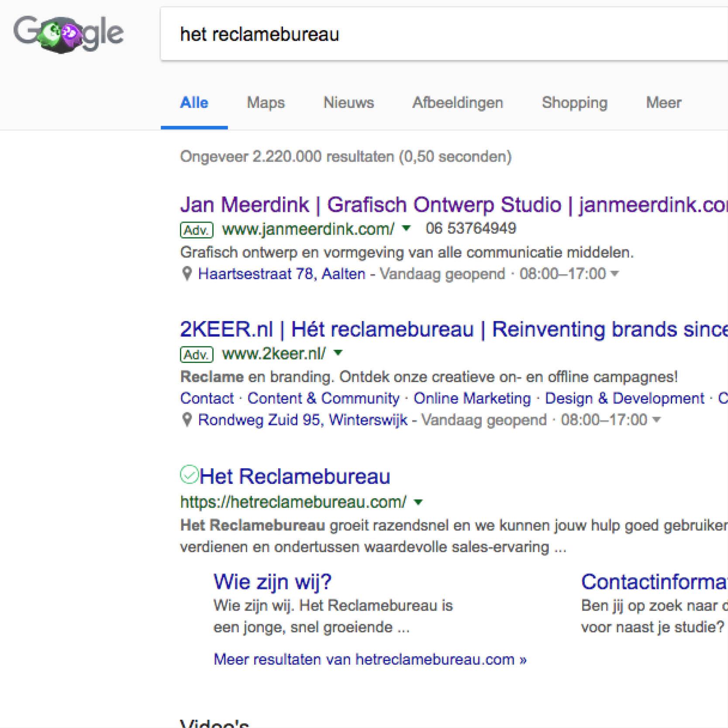Expand opening hours for Winterswijk location
Image resolution: width=728 pixels, height=728 pixels.
pos(656,420)
